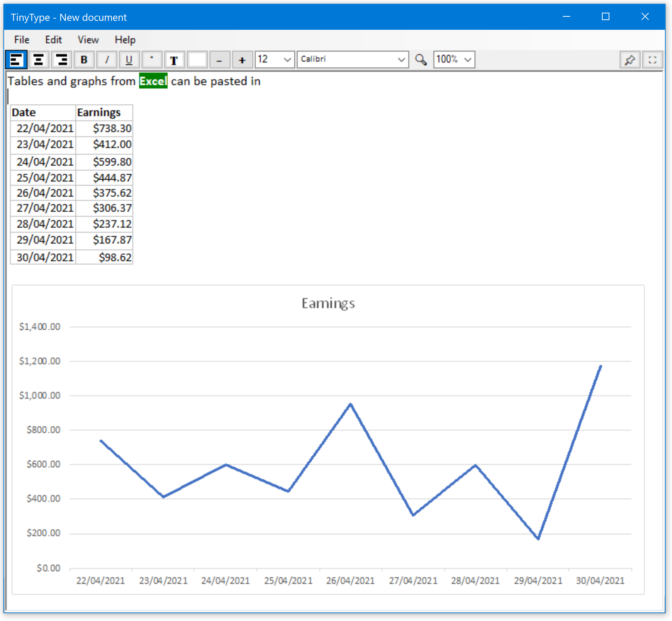This screenshot has width=672, height=621.
Task: Toggle underline formatting
Action: click(x=129, y=60)
